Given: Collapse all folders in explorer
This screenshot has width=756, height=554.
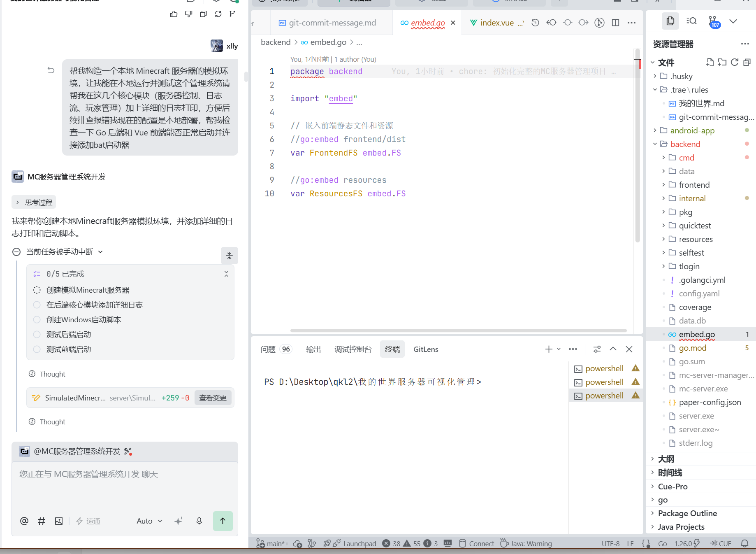Looking at the screenshot, I should (747, 62).
